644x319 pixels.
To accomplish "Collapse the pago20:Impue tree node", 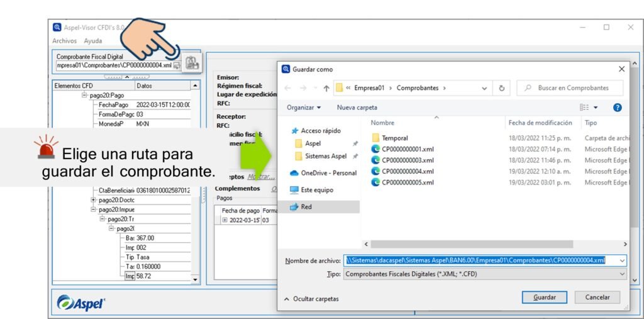I will tap(93, 210).
